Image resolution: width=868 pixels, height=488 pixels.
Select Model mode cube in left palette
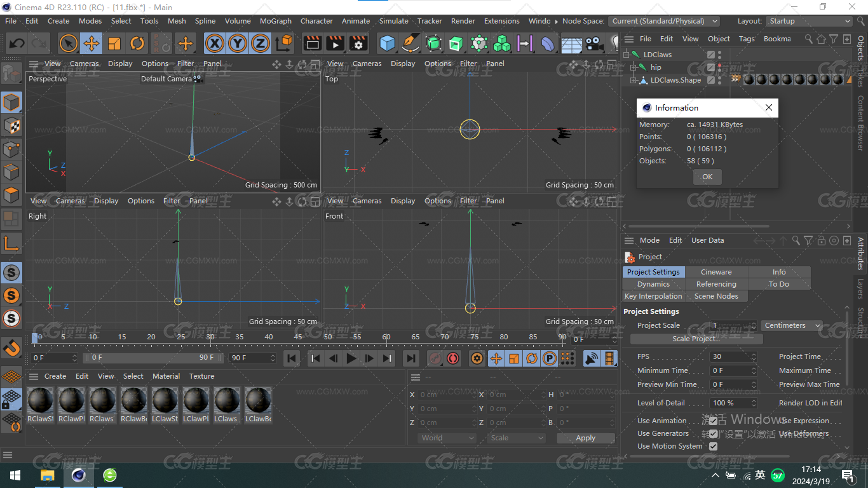(11, 102)
